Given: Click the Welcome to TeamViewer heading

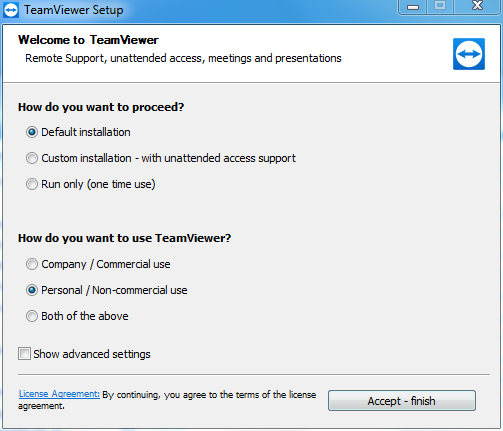Looking at the screenshot, I should 88,40.
